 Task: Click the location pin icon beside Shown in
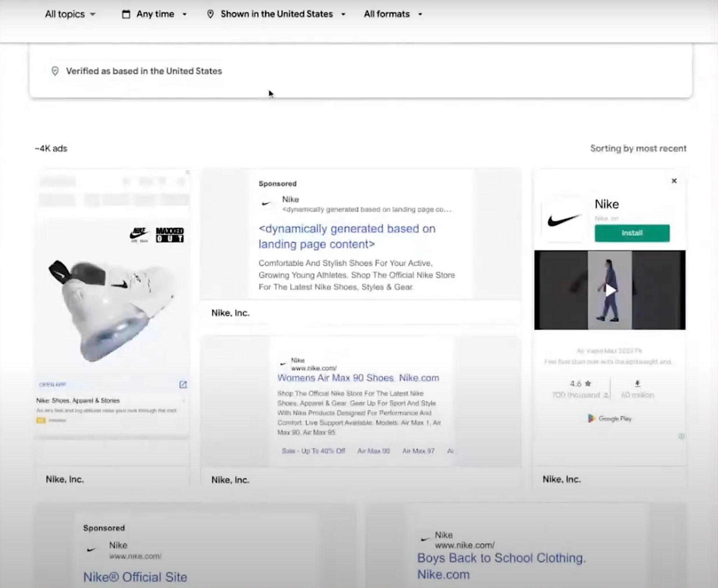pyautogui.click(x=211, y=14)
